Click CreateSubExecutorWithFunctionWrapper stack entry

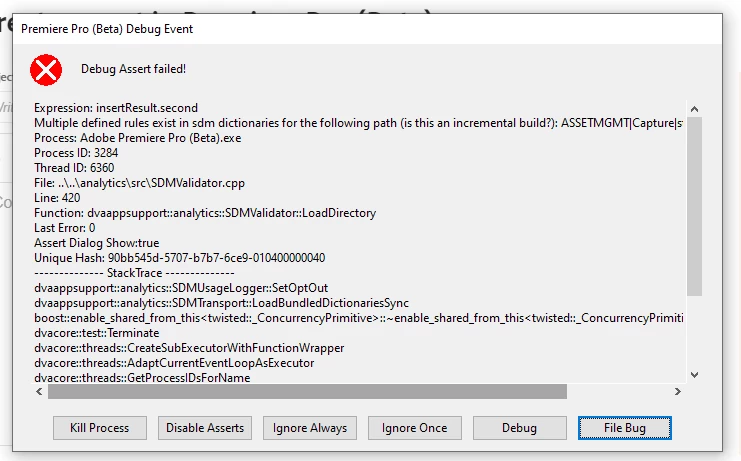(189, 348)
